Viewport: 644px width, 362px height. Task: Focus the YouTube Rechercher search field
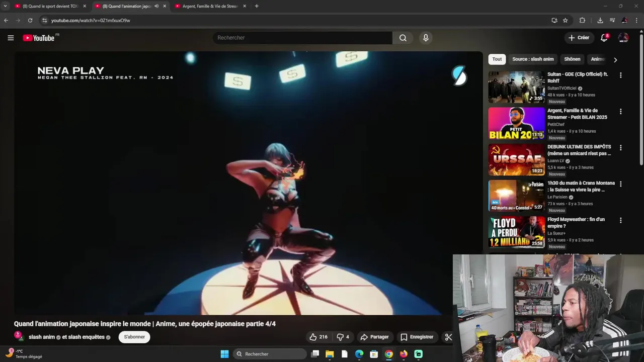302,38
